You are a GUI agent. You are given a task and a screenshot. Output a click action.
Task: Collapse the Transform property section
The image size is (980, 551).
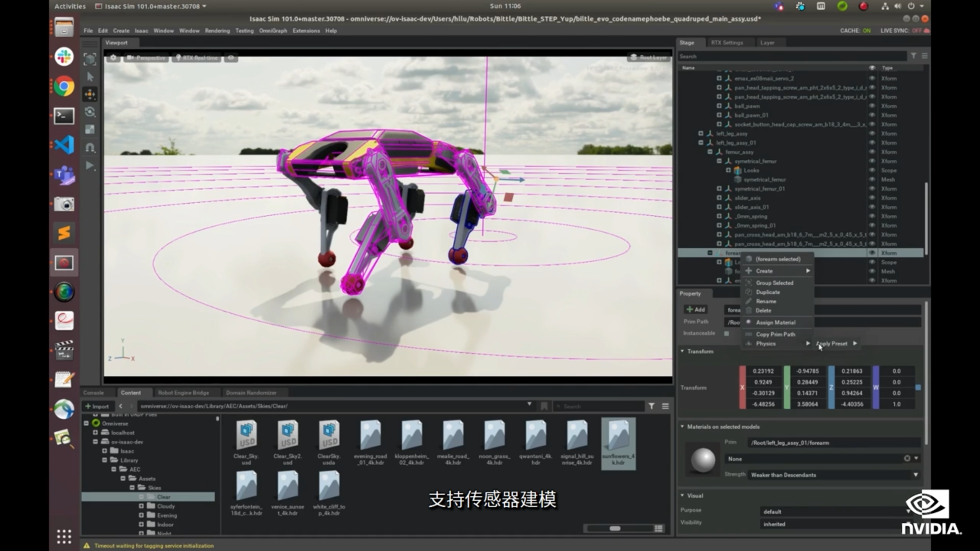click(x=682, y=351)
